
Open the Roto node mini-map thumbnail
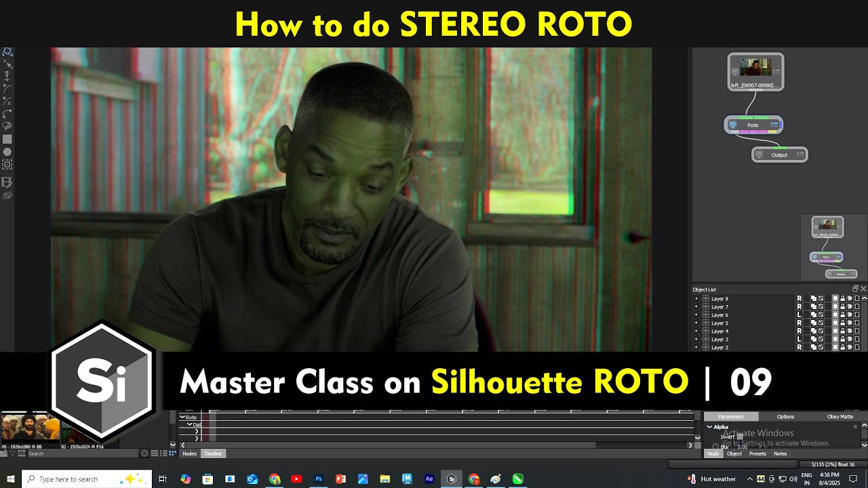827,257
